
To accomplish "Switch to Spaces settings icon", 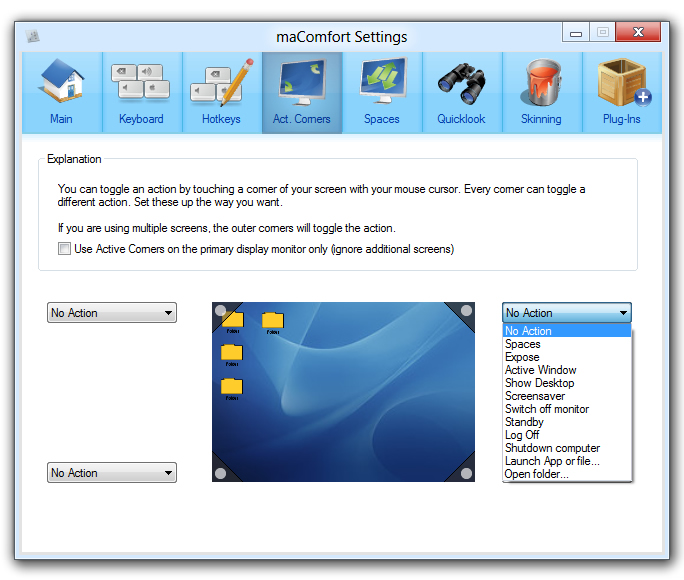I will click(x=381, y=92).
